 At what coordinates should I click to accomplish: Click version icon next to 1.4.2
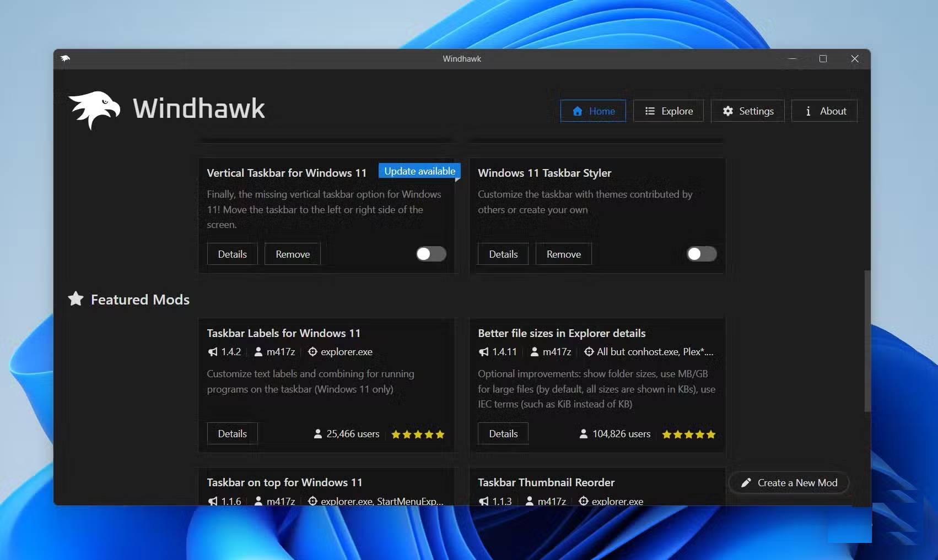213,352
